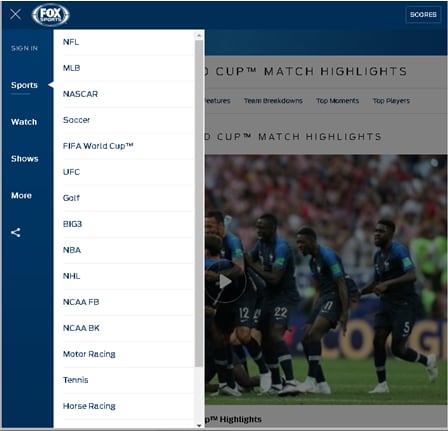Open the Watch section
448x431 pixels.
24,122
